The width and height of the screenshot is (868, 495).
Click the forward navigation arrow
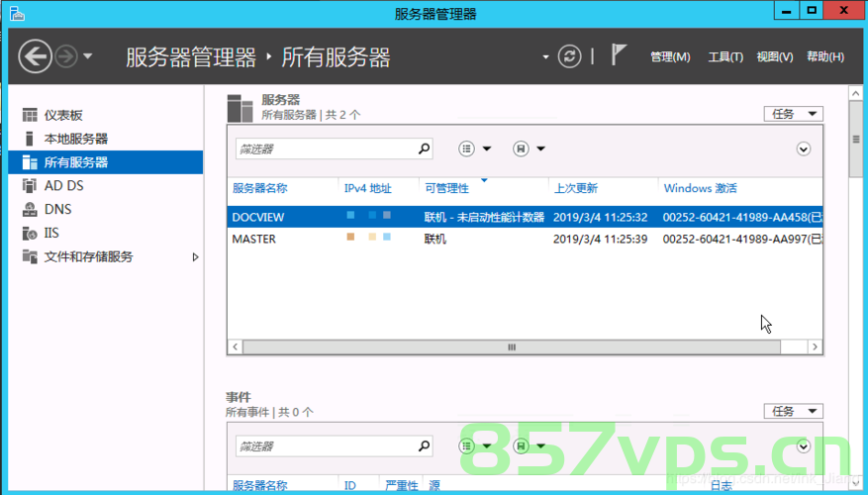[x=66, y=56]
